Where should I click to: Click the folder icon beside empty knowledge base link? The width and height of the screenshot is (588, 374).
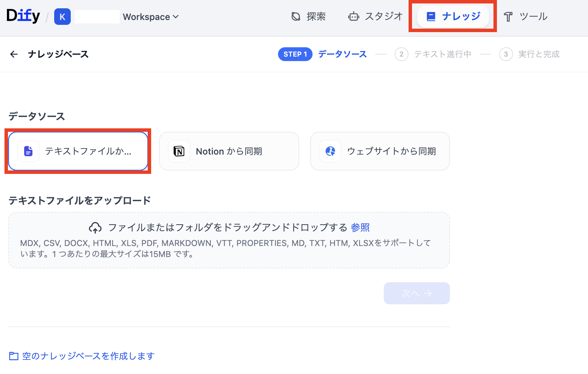tap(14, 356)
